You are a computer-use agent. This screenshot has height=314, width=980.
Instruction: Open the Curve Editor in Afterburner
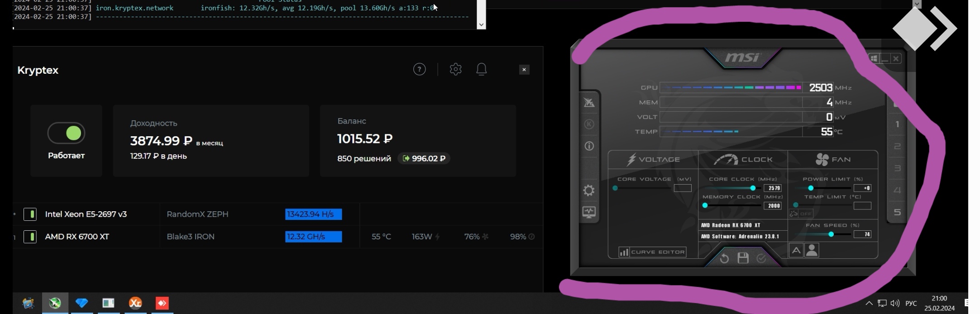click(x=652, y=252)
